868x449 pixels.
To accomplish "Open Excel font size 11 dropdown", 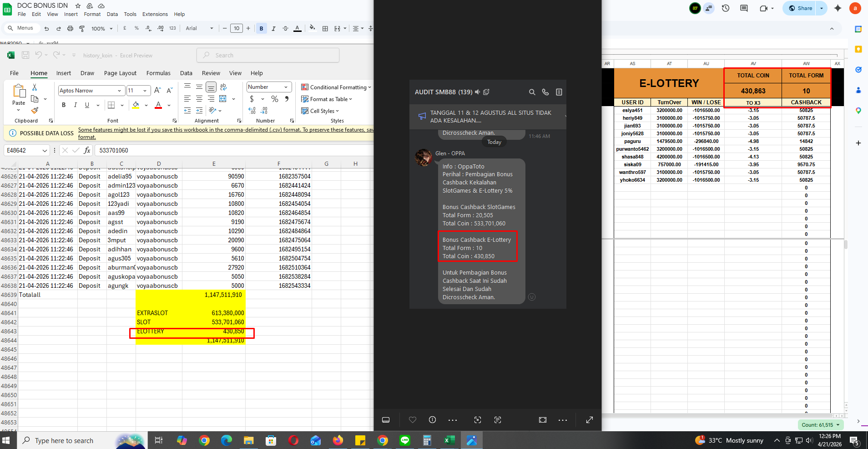I will pos(145,91).
